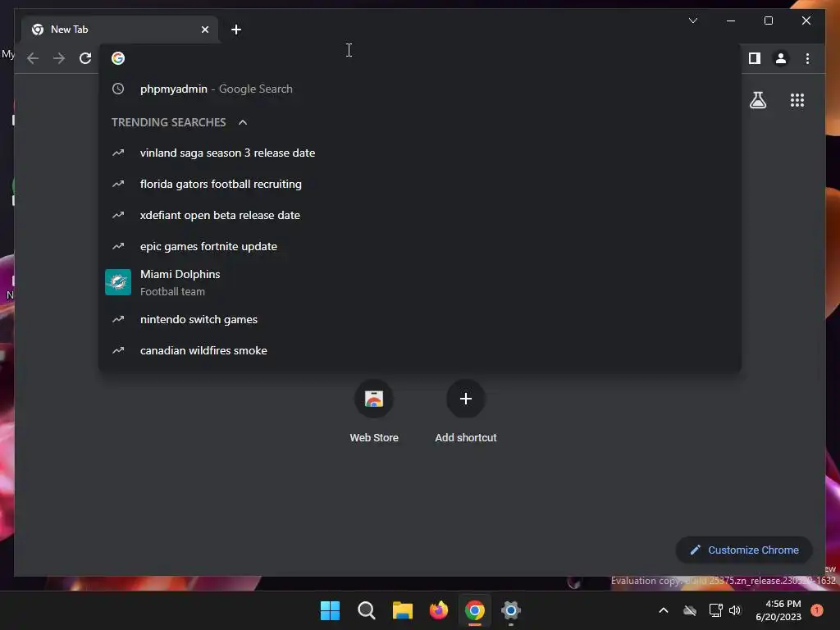Choose florida gators football recruiting suggestion

coord(420,185)
